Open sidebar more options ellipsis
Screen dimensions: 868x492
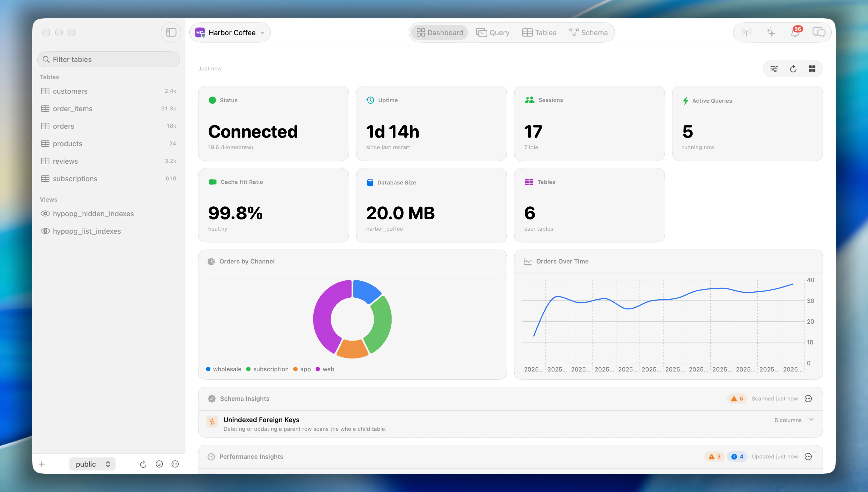click(175, 464)
